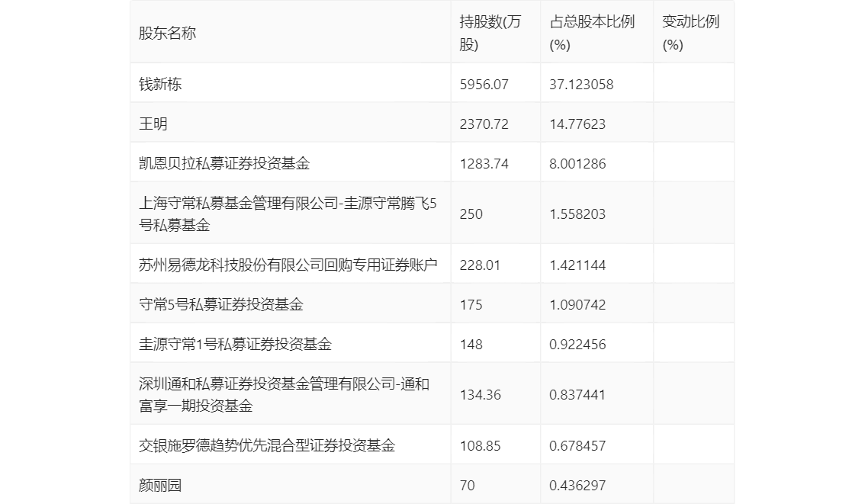Select 凯恩贝拉私募证券投资基金 row name
This screenshot has height=504, width=865.
coord(224,163)
